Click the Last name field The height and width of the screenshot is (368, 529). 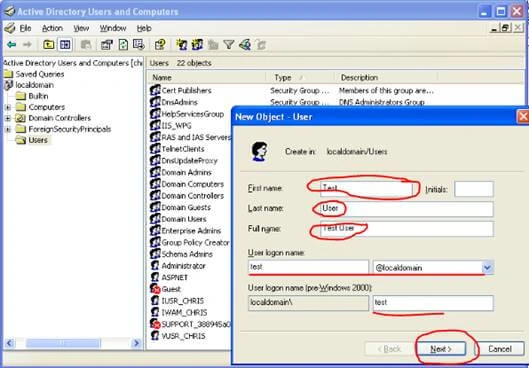point(406,209)
